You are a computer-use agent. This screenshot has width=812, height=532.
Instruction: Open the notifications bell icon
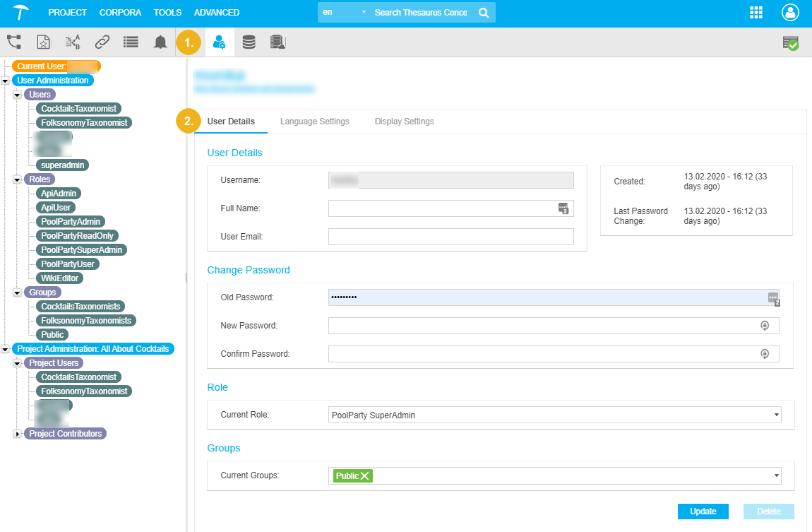tap(160, 42)
